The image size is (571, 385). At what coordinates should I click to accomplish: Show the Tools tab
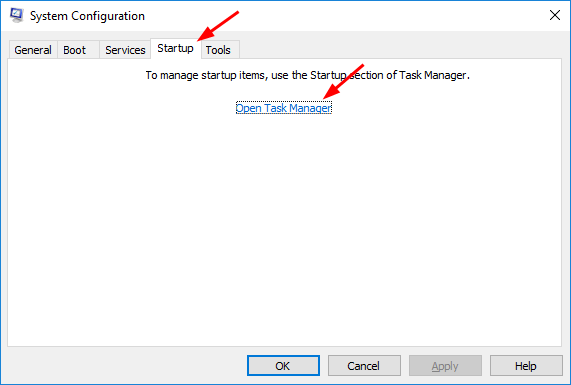(220, 50)
